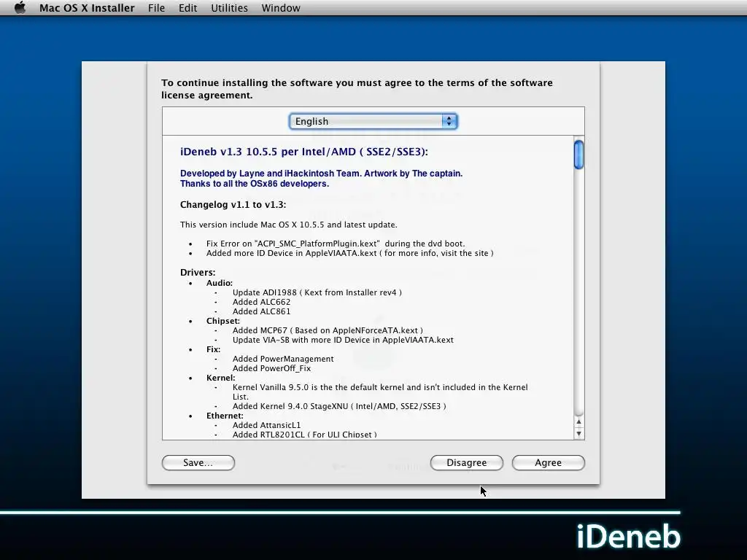The height and width of the screenshot is (560, 747).
Task: Click the scrollbar up arrow
Action: click(578, 422)
